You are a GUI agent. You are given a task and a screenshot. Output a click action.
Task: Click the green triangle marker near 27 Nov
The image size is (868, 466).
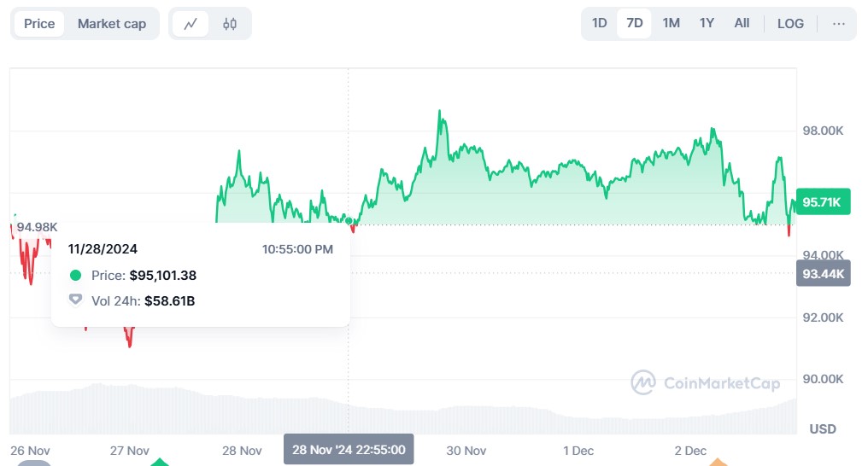coord(160,463)
